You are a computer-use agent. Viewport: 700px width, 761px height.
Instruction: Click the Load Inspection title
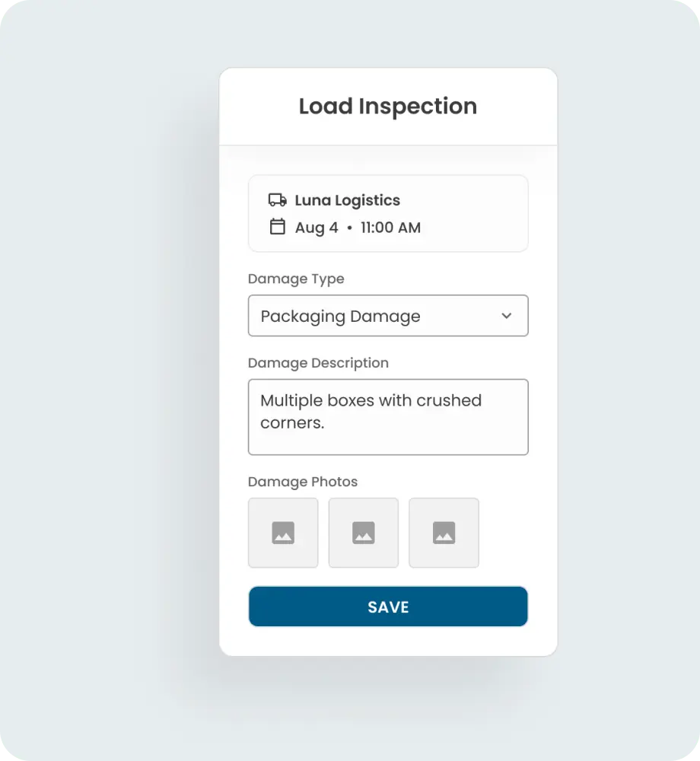point(388,107)
